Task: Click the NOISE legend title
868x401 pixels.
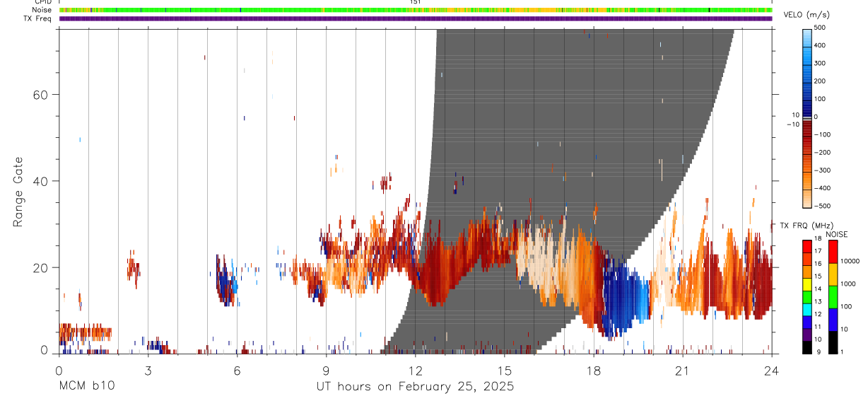Action: (838, 234)
